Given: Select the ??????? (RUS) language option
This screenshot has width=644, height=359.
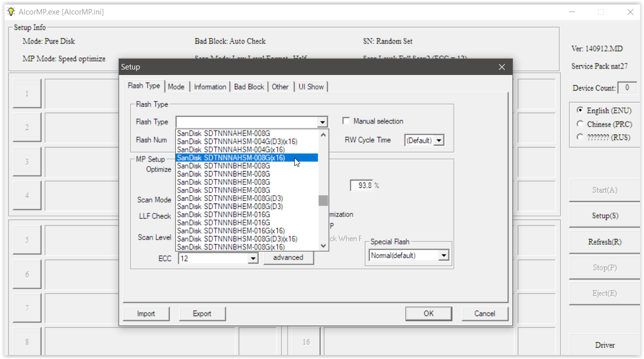Looking at the screenshot, I should tap(604, 137).
